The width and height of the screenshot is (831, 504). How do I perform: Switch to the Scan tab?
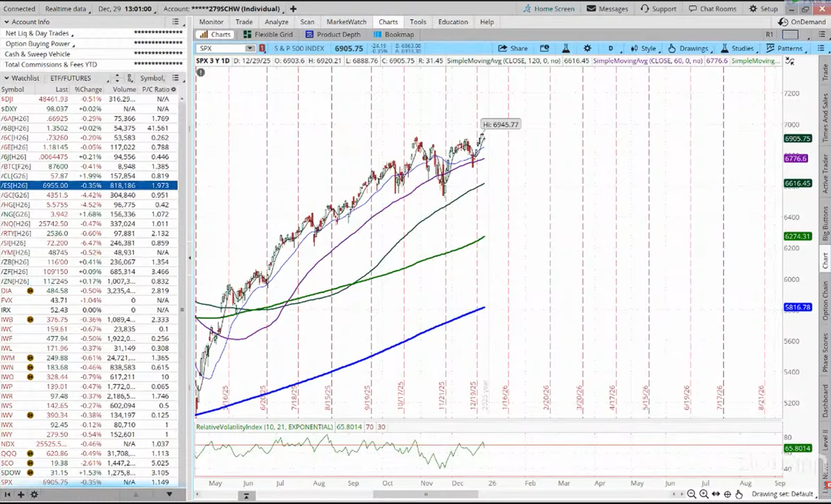(307, 22)
